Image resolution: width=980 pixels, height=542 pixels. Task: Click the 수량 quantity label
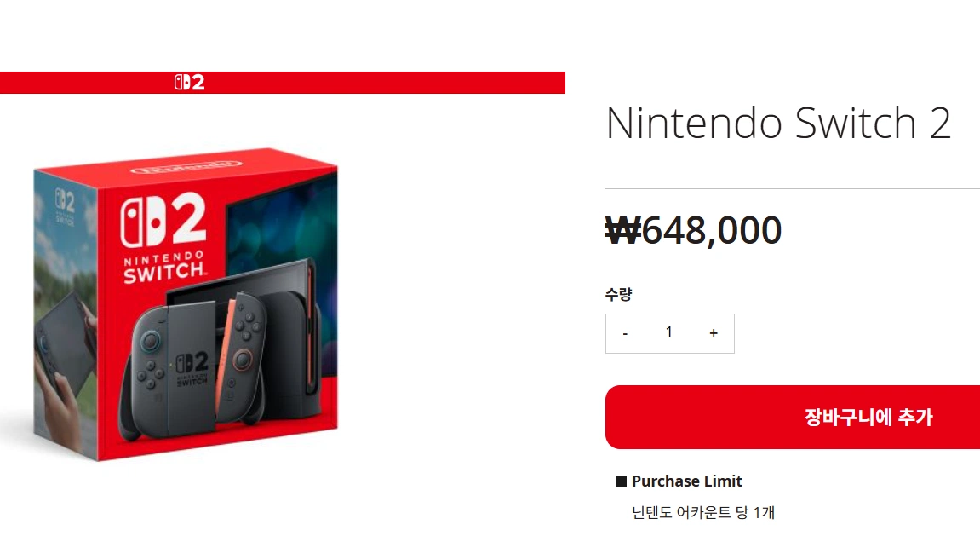pos(618,295)
